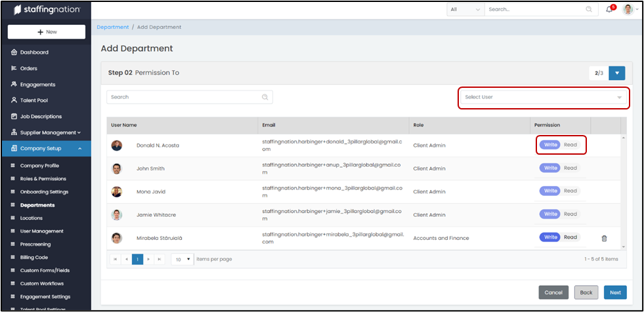Set Mirabela Stăruială permission to Write
The height and width of the screenshot is (312, 644).
pos(550,237)
